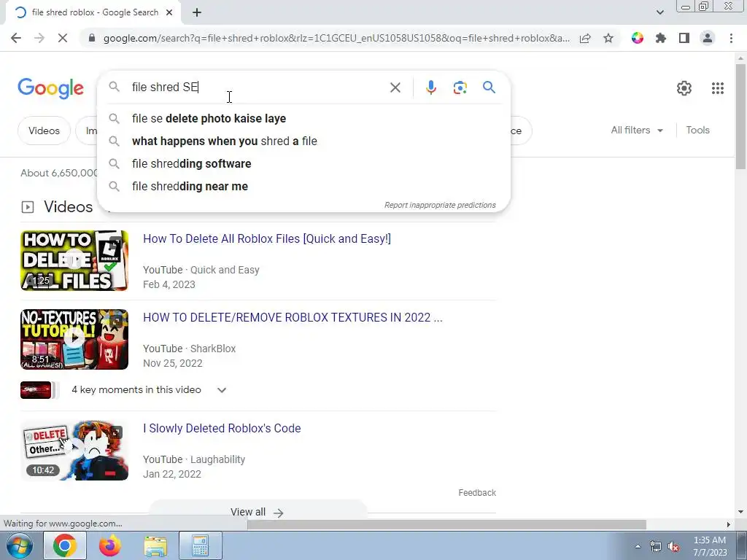
Task: Play the No-Textures Tutorial thumbnail
Action: tap(74, 340)
